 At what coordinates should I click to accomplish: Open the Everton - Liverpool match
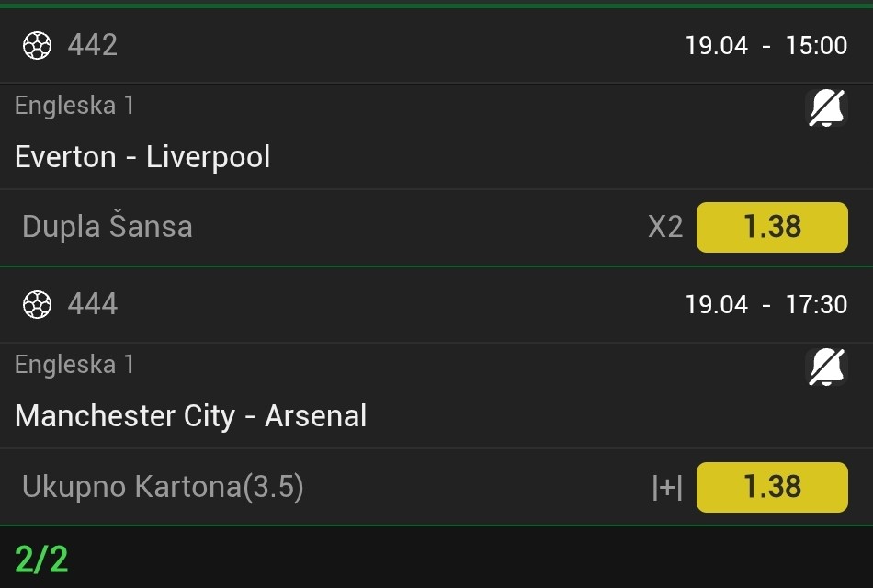(x=142, y=157)
